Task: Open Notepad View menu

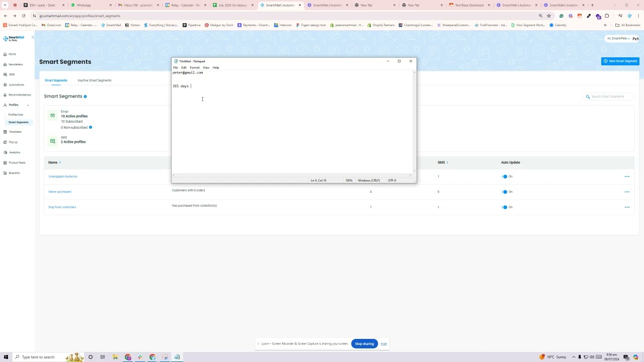Action: pos(206,67)
